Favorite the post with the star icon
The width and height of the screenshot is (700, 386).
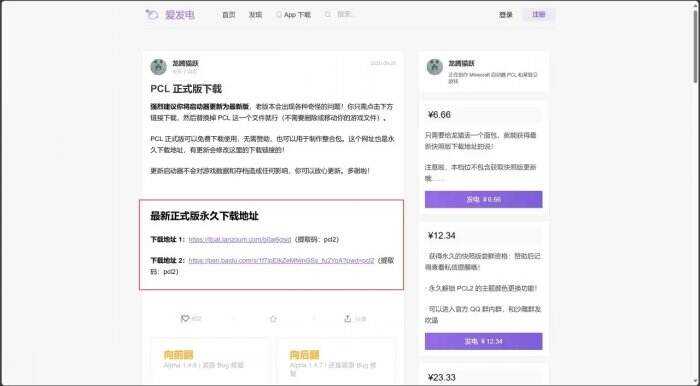(x=273, y=319)
